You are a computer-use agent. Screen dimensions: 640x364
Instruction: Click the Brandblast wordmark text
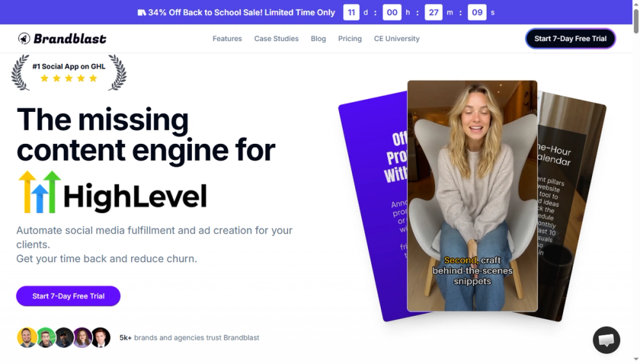tap(70, 38)
